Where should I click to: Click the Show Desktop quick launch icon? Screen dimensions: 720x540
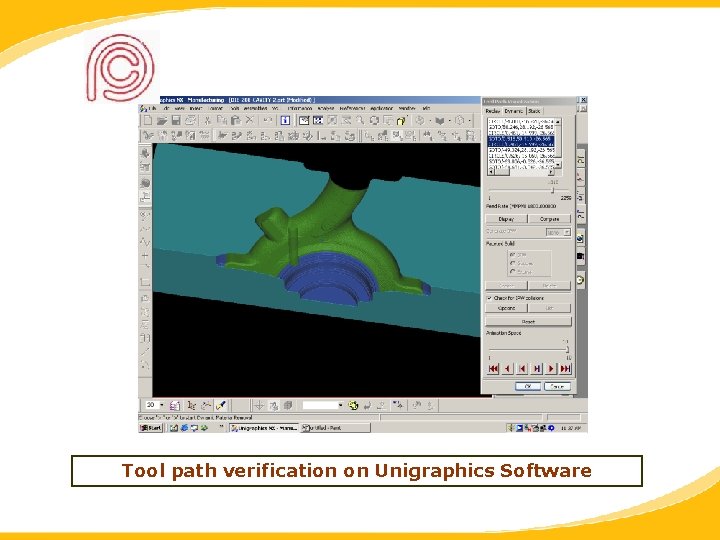coord(174,428)
